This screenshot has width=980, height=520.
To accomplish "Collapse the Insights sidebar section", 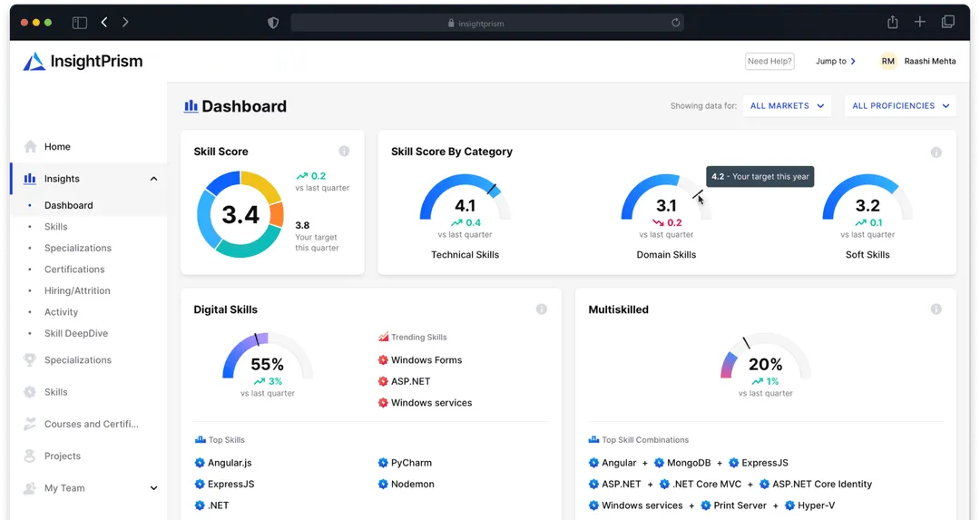I will 153,179.
